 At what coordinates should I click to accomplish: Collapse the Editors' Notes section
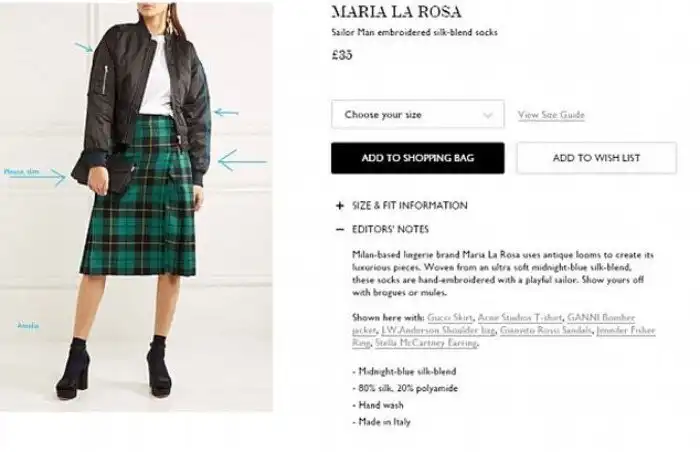point(390,230)
